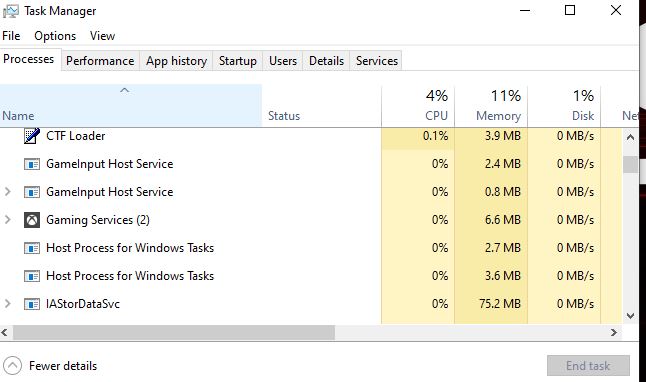646x382 pixels.
Task: Click the Fewer details link
Action: coord(63,366)
